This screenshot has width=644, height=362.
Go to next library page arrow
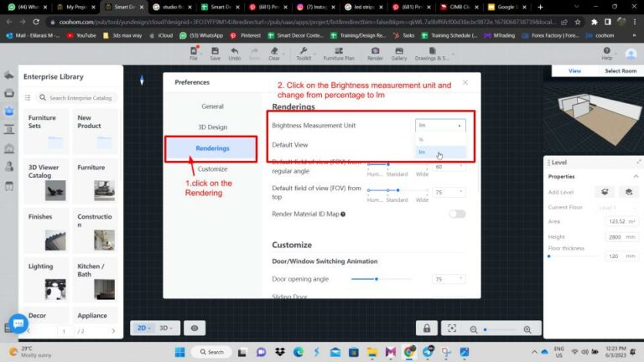click(x=113, y=331)
